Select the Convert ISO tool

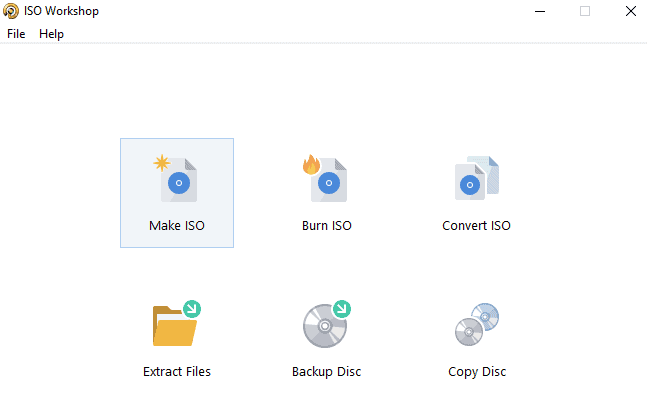coord(476,193)
